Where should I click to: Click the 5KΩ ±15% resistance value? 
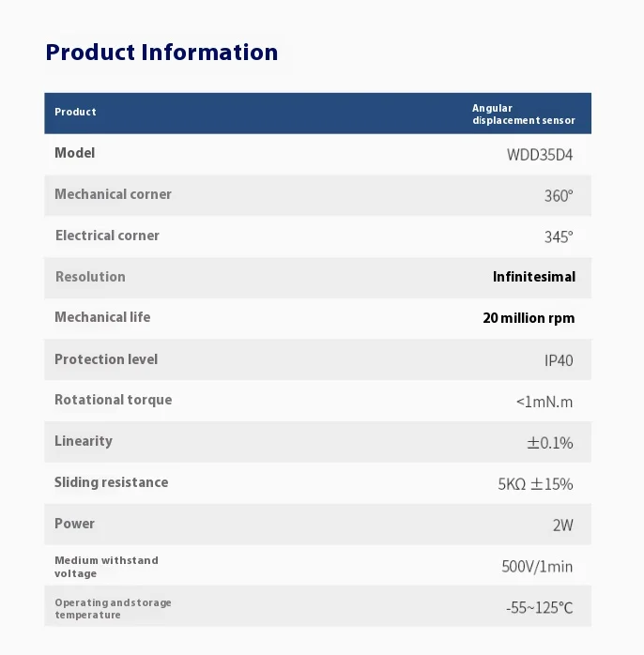coord(534,484)
